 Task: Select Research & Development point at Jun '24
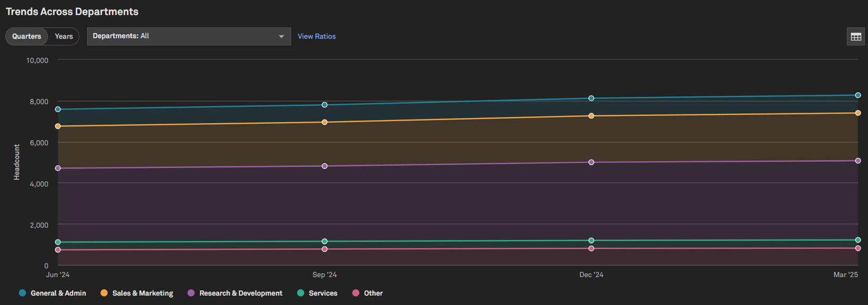[58, 168]
